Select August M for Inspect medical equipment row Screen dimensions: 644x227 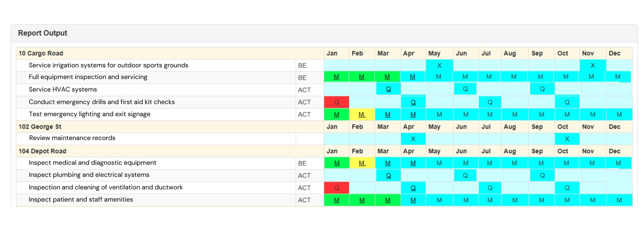[514, 163]
